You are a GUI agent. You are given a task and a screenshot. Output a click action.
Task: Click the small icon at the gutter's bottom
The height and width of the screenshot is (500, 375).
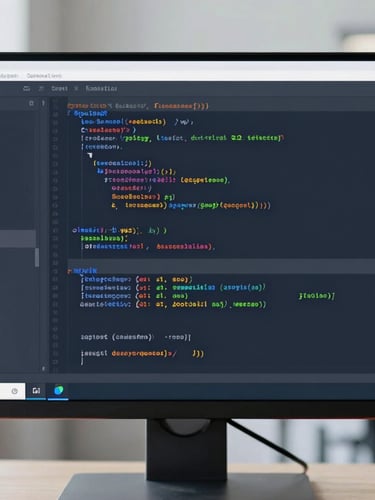43,368
